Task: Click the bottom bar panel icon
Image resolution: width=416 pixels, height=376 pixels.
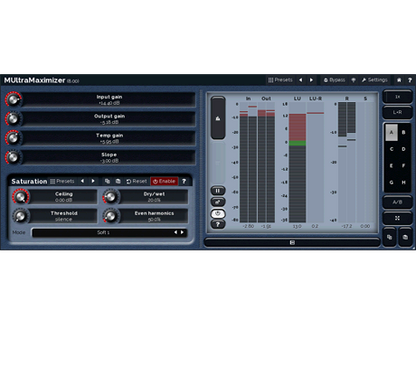Action: coord(292,242)
